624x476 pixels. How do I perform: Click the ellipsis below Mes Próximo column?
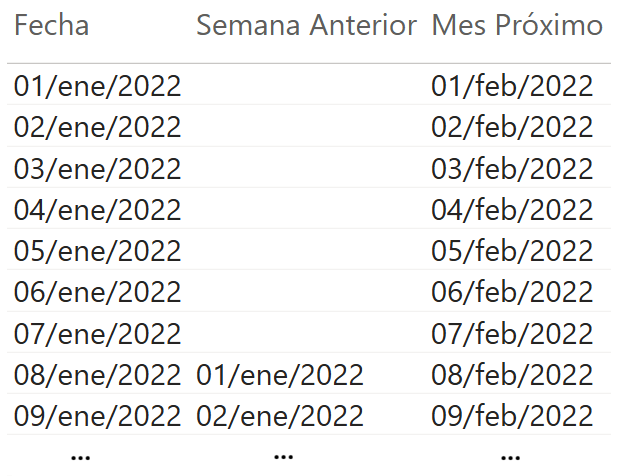[x=510, y=456]
